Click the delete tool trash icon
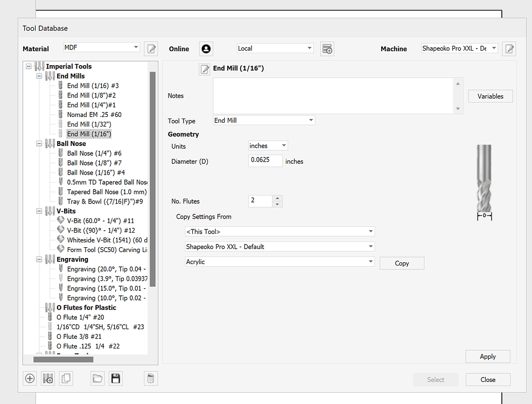Screen dimensions: 532x404 pos(151,378)
